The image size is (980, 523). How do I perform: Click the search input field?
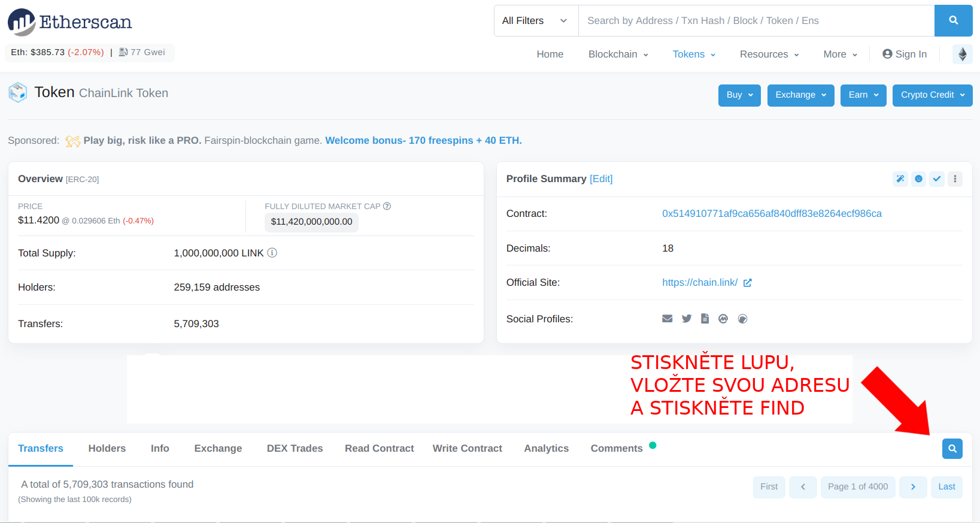[x=757, y=20]
